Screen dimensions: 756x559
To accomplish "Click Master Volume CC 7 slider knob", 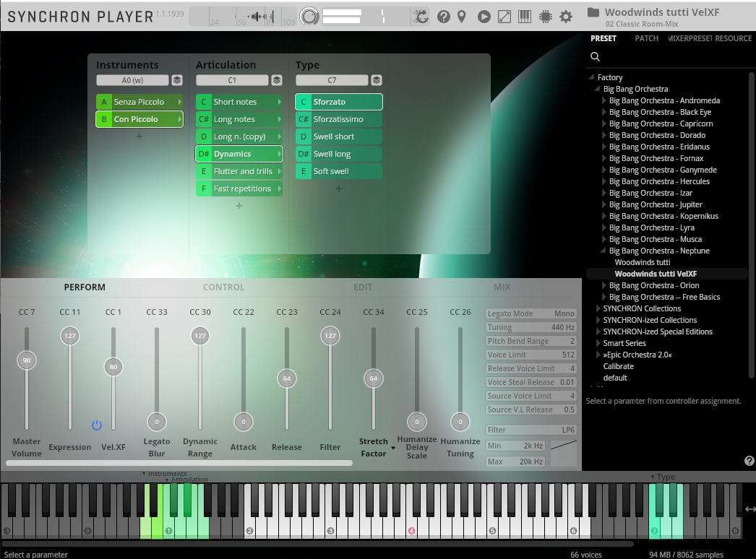I will 27,360.
